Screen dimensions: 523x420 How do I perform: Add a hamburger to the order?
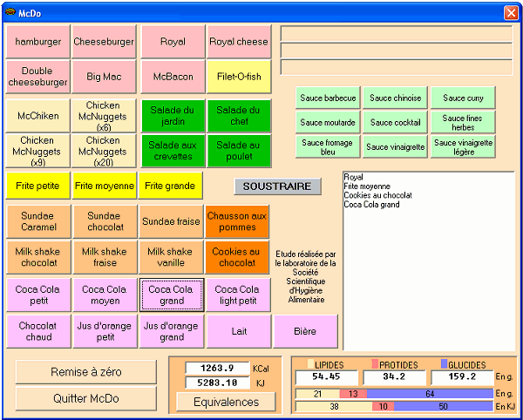(38, 42)
